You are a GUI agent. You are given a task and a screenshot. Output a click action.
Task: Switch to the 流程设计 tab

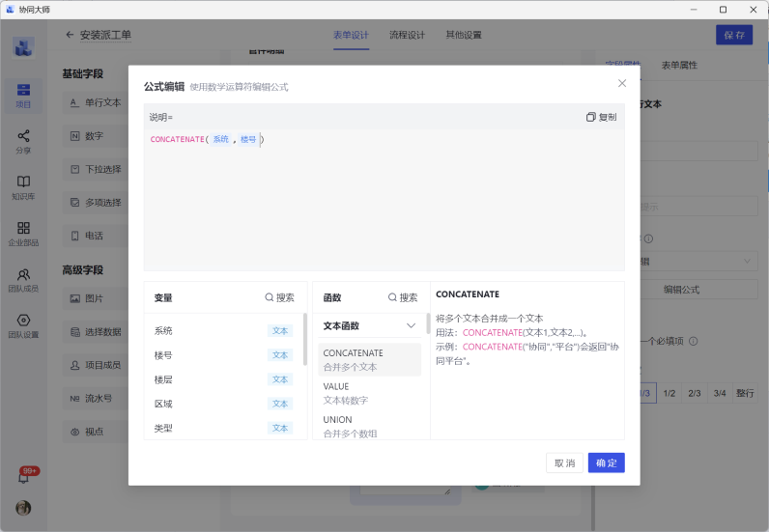(407, 35)
